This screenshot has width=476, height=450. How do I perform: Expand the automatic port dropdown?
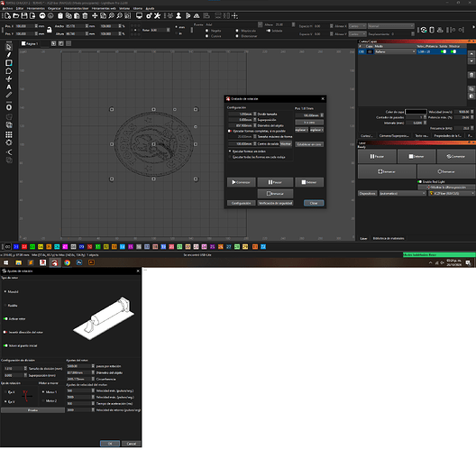(403, 193)
